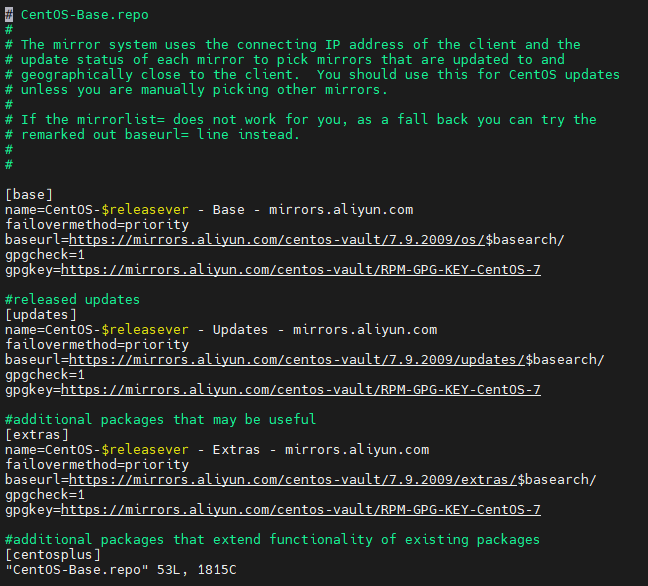
Task: Click the "#released updates" comment line
Action: [73, 300]
